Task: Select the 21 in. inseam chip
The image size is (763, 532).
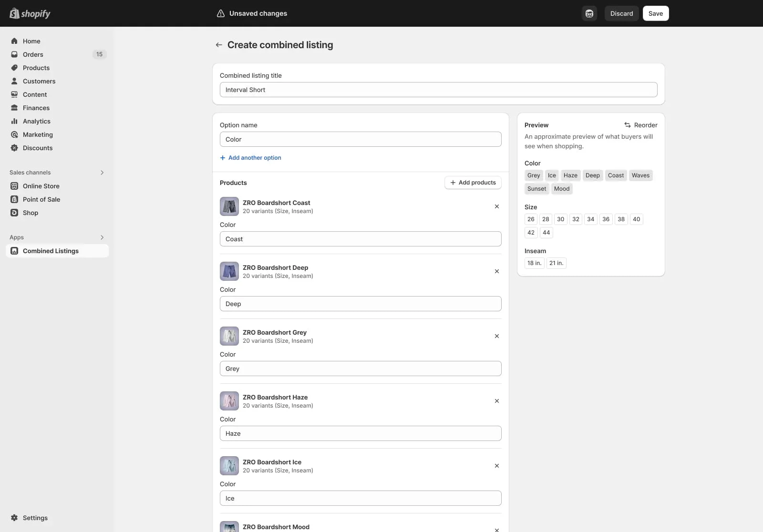Action: [556, 263]
